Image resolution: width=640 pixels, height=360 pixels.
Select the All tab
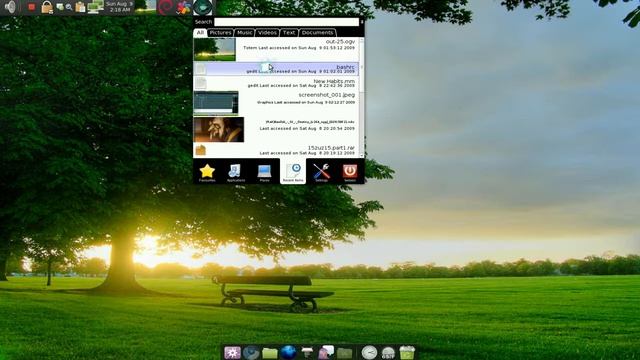click(x=200, y=33)
